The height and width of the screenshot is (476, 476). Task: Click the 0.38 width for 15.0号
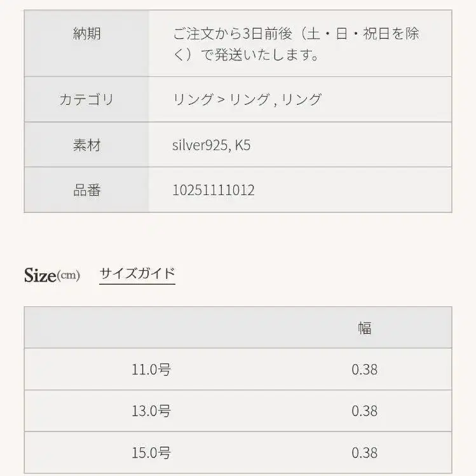[364, 452]
